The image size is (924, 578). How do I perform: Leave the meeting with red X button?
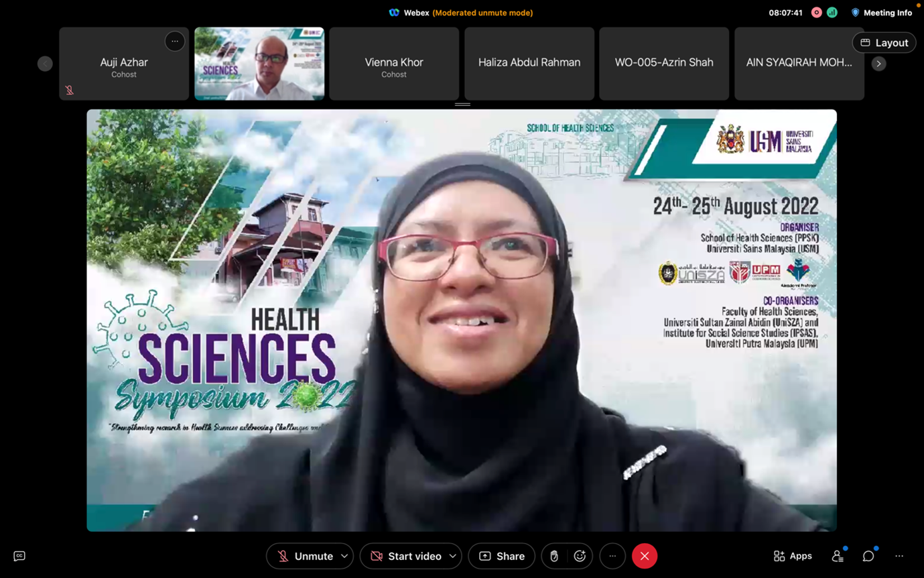click(x=645, y=556)
